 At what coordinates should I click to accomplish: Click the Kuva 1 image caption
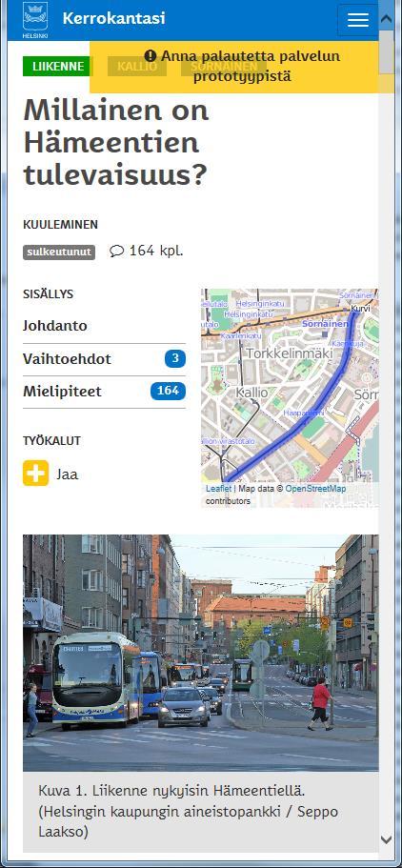pyautogui.click(x=189, y=811)
